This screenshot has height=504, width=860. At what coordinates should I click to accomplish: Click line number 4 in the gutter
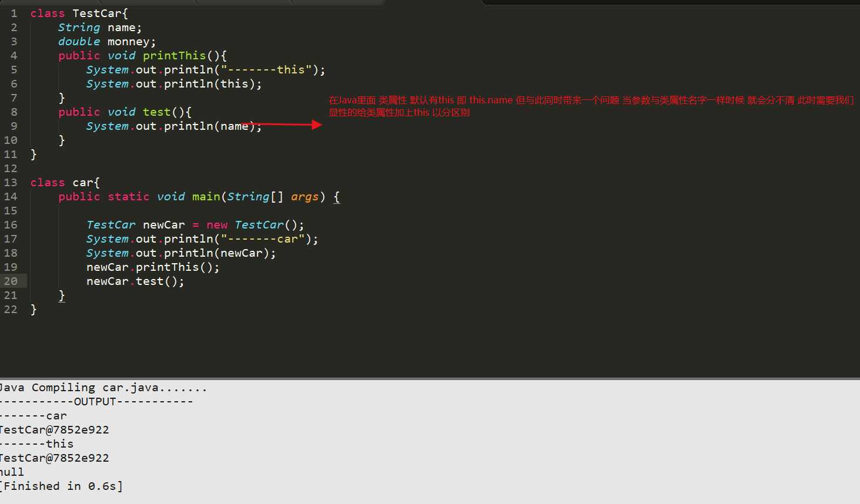(x=14, y=56)
